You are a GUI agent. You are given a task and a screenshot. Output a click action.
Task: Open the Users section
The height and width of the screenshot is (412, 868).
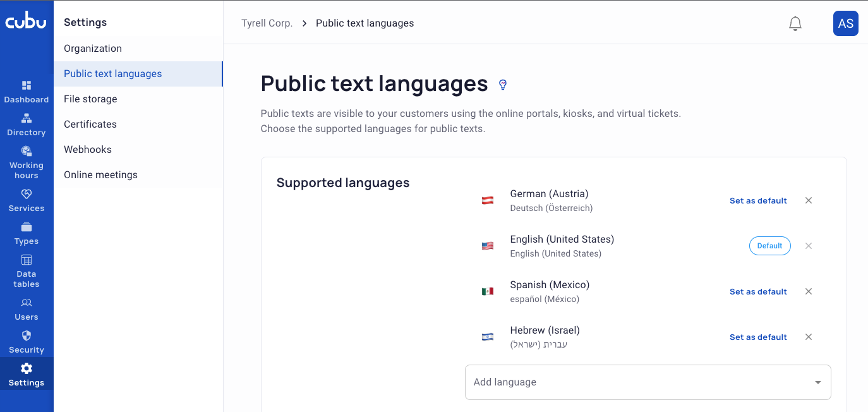coord(27,309)
